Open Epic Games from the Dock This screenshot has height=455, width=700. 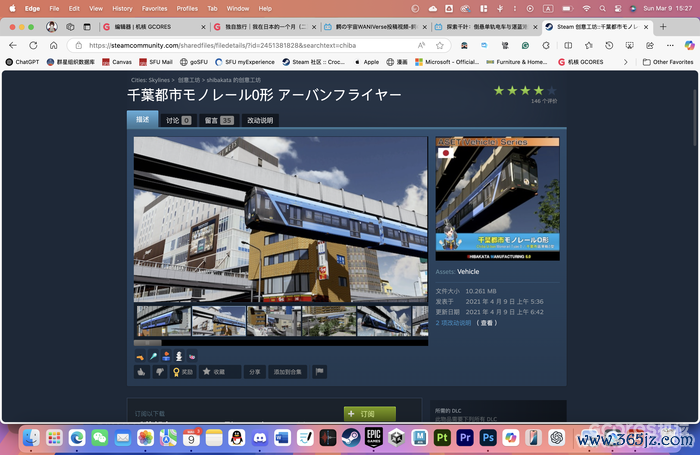(374, 438)
